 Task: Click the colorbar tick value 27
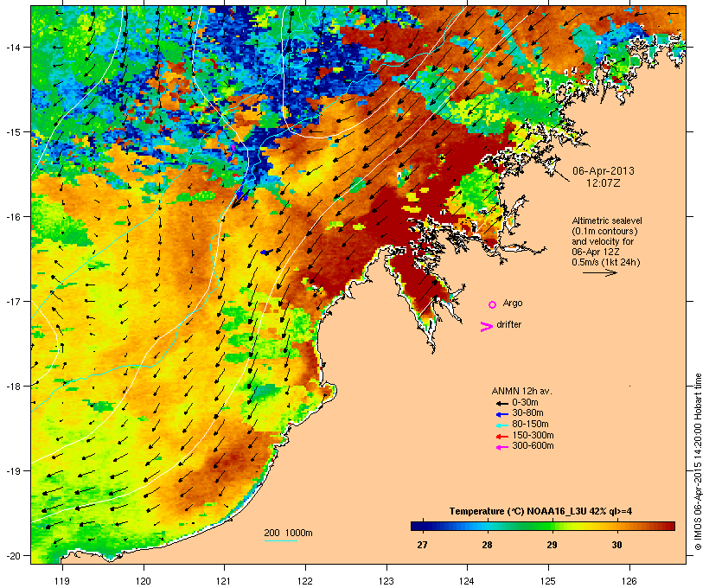point(422,545)
